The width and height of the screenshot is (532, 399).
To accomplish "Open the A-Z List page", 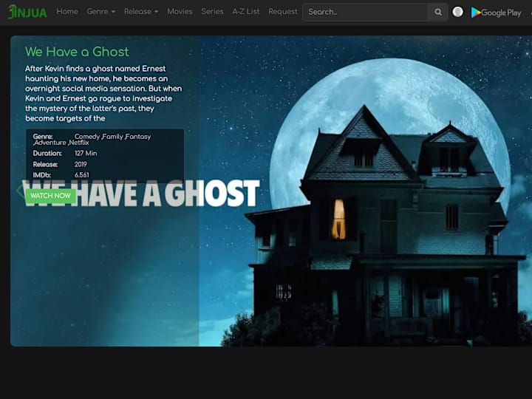I will click(246, 12).
